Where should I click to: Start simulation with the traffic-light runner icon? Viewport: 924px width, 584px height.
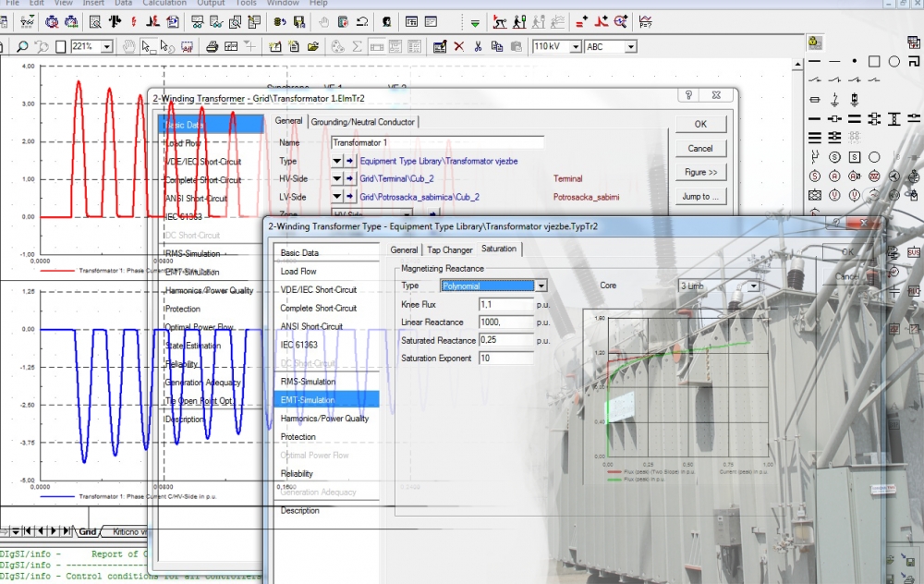coord(519,22)
